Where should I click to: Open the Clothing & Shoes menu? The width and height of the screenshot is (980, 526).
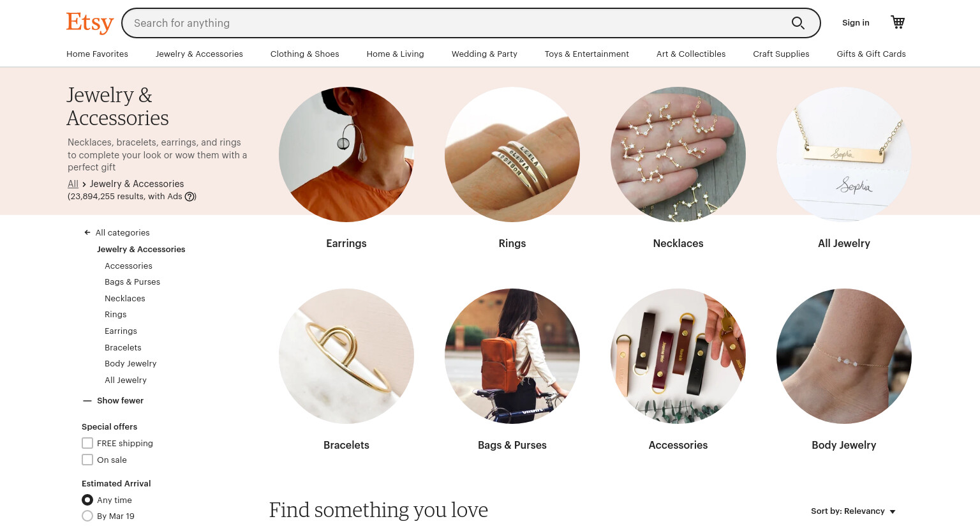304,54
